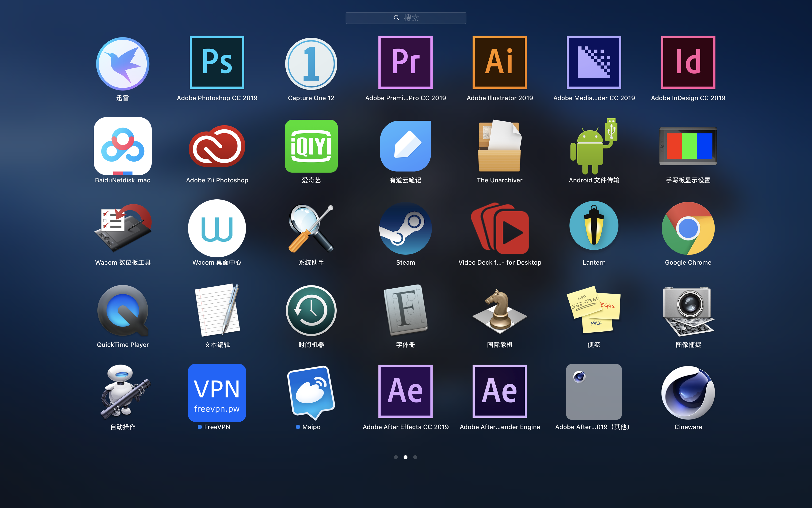Select the current second page dot

click(405, 457)
